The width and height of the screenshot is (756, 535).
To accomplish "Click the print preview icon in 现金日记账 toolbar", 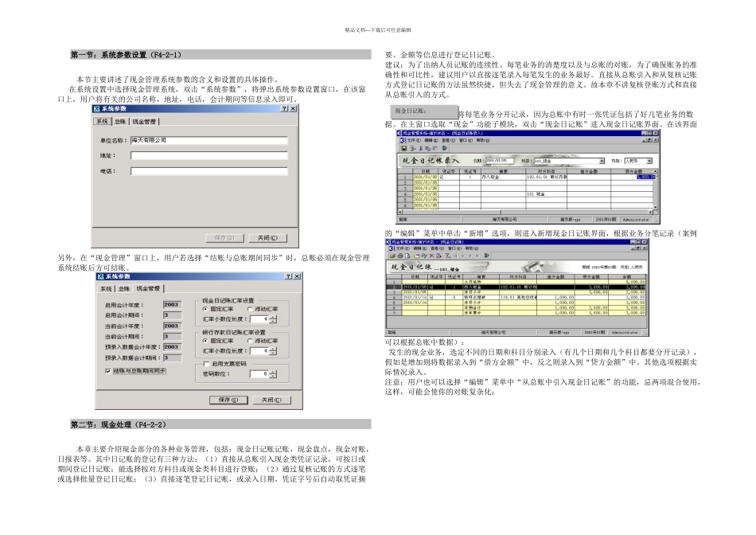I will [408, 256].
